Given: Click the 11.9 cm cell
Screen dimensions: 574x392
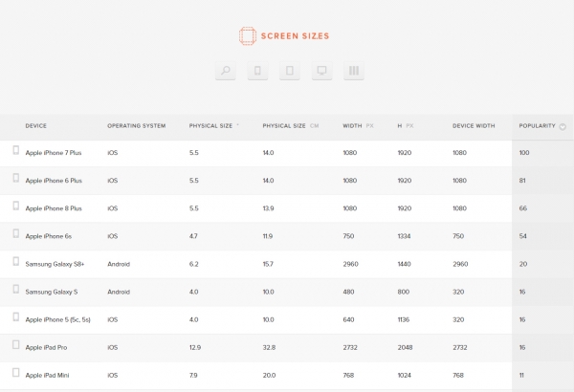Looking at the screenshot, I should pos(268,236).
